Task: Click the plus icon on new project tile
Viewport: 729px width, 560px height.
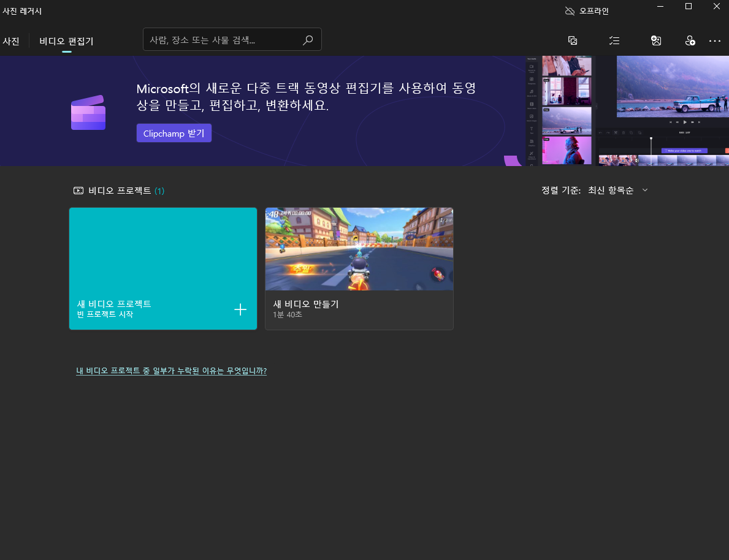Action: 240,309
